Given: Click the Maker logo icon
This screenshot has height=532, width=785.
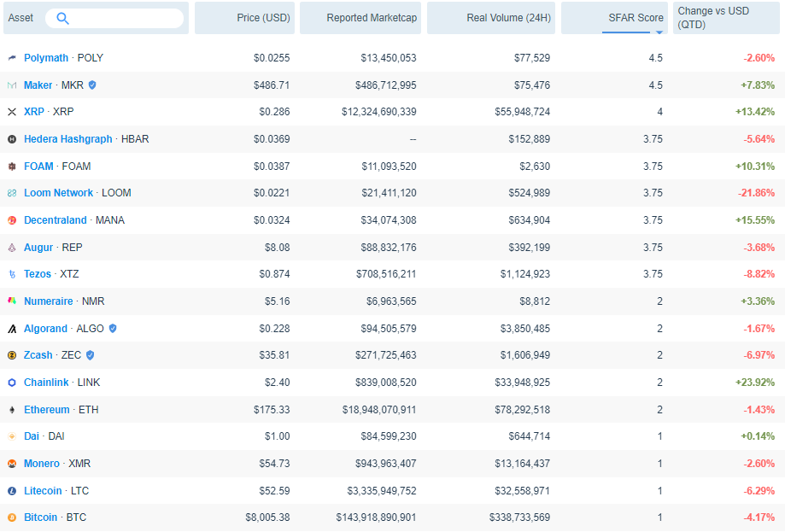Looking at the screenshot, I should click(12, 85).
